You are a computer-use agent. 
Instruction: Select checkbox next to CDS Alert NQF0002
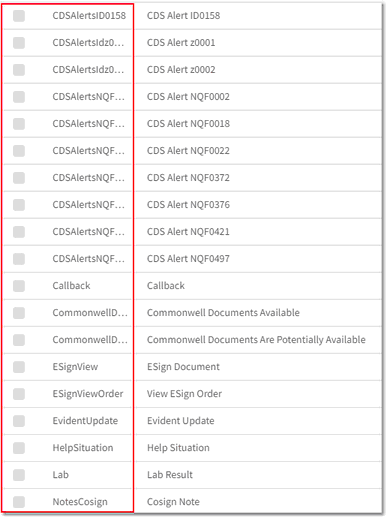click(19, 97)
